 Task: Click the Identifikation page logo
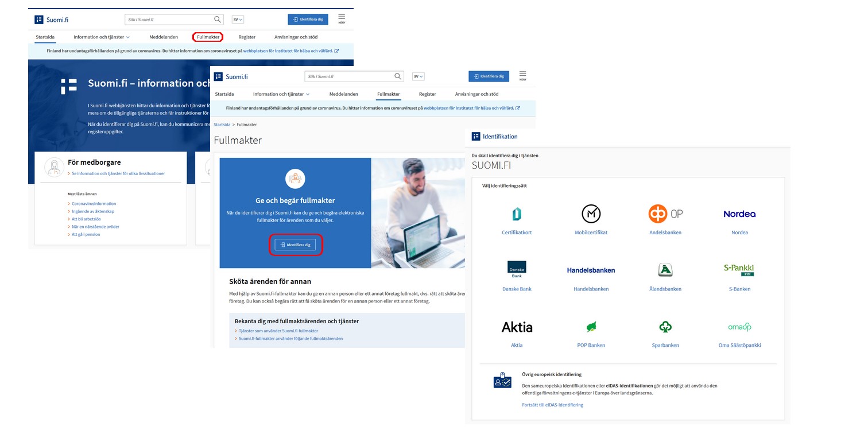495,137
